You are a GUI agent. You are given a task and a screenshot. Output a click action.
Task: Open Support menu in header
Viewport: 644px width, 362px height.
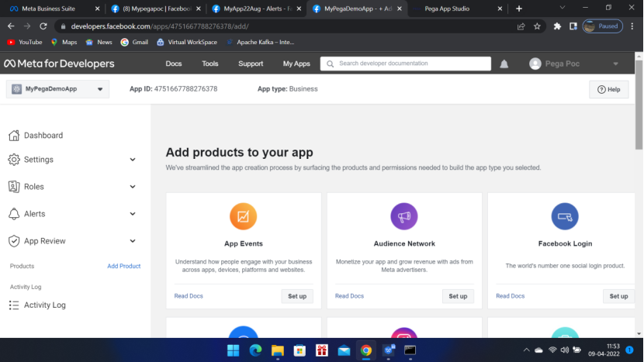(251, 64)
